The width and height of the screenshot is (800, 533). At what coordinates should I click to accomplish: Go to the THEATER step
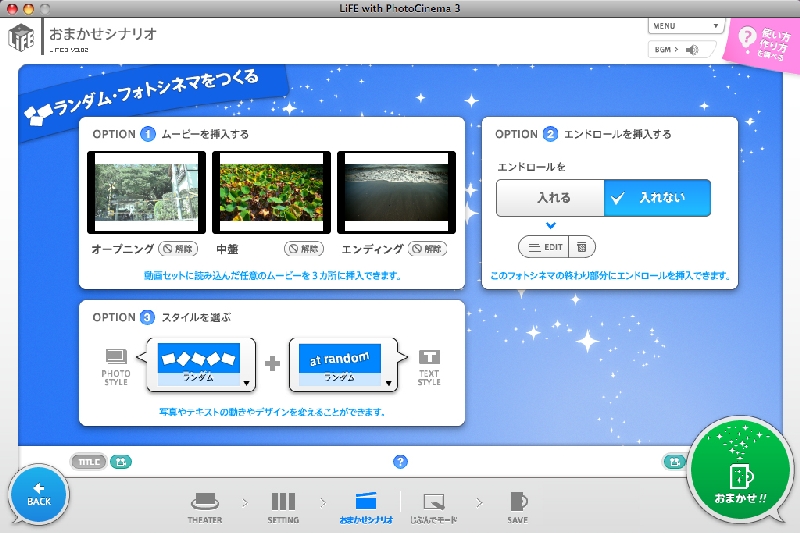pyautogui.click(x=205, y=507)
